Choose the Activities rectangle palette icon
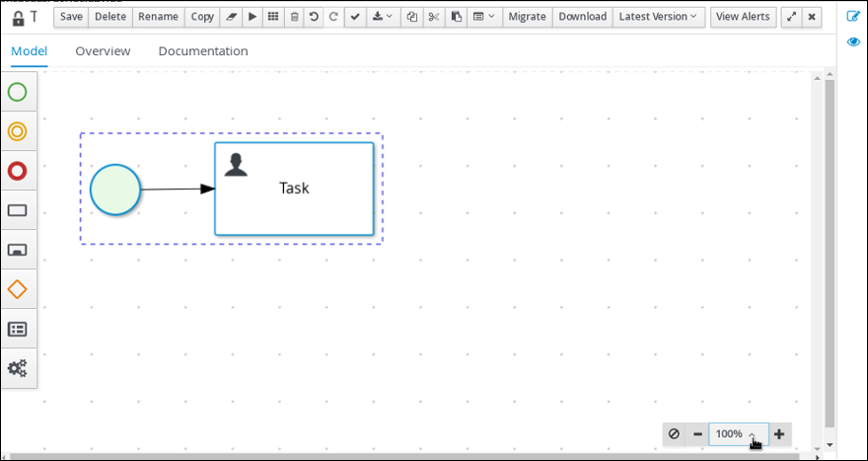 pyautogui.click(x=18, y=210)
